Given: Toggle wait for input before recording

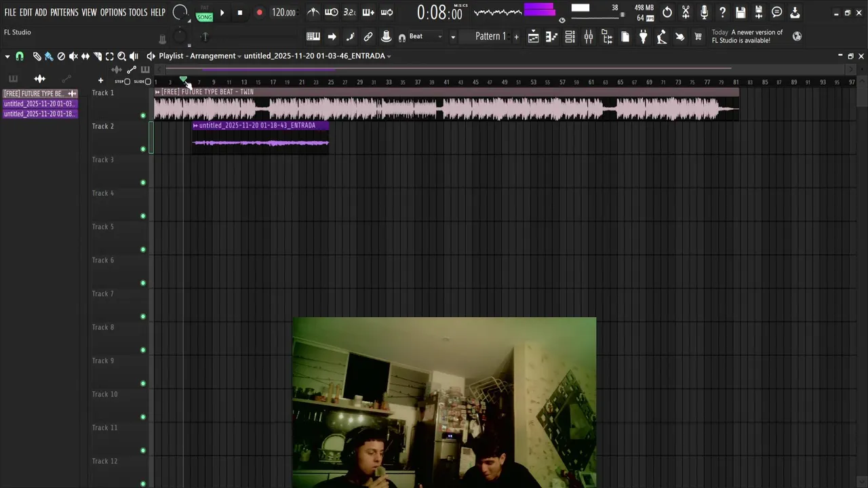Looking at the screenshot, I should pos(332,12).
